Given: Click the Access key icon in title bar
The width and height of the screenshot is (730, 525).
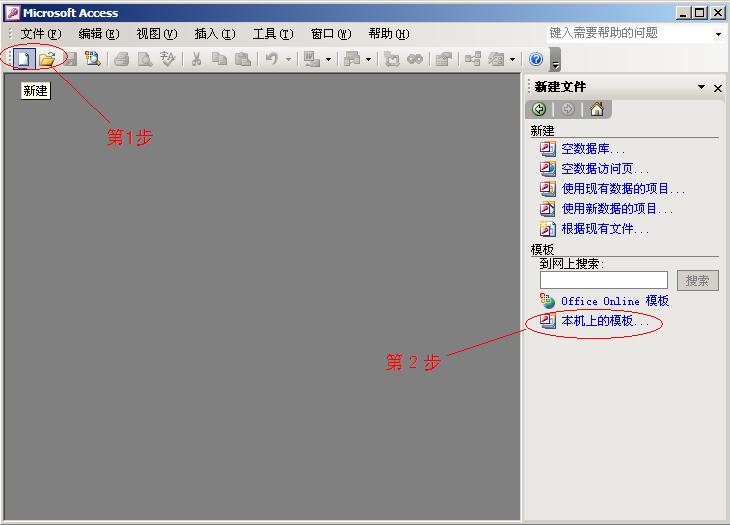Looking at the screenshot, I should point(12,13).
